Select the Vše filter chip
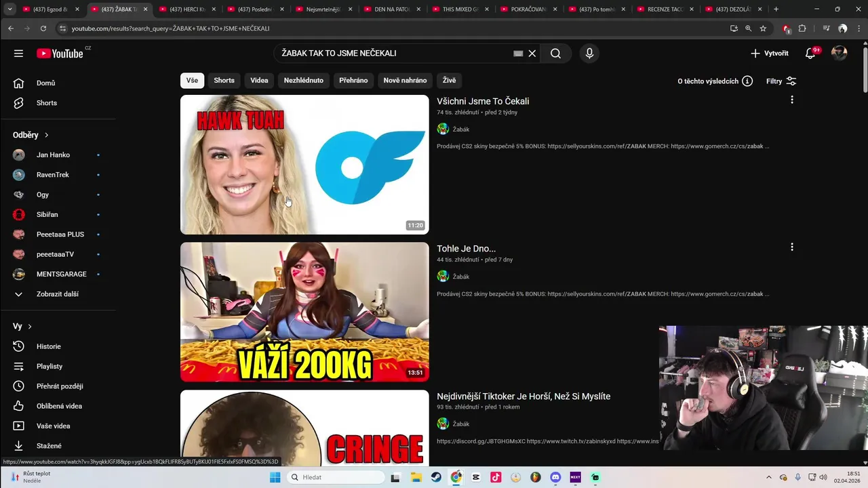This screenshot has width=868, height=488. (x=192, y=80)
